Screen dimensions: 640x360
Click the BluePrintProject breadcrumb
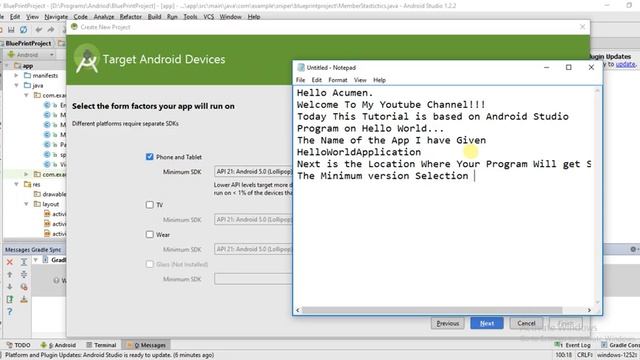pos(28,43)
